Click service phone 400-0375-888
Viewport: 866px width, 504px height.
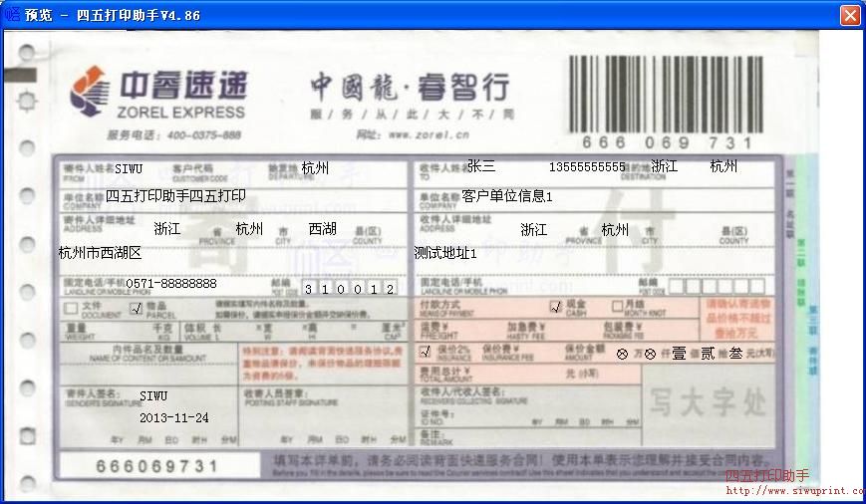coord(204,135)
